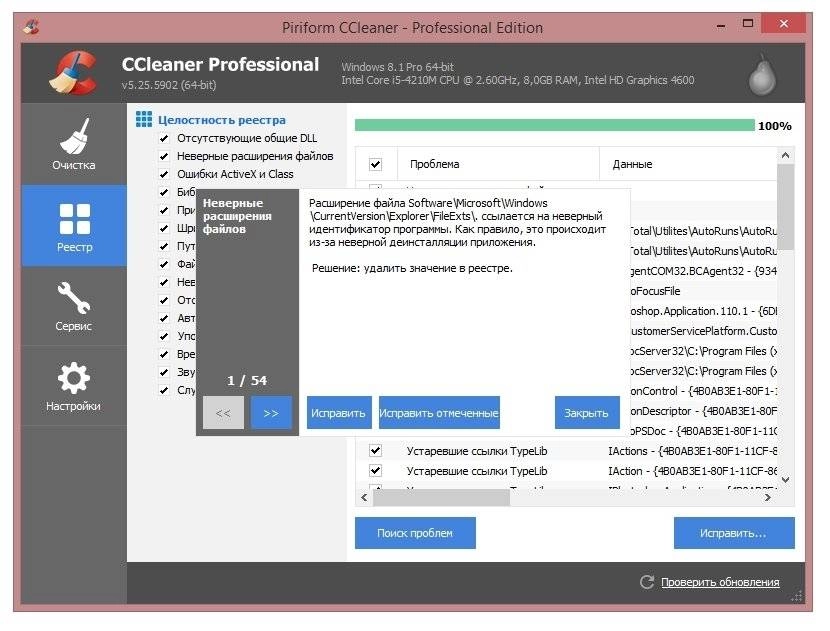Select the Целостность реестра heading

pyautogui.click(x=222, y=120)
